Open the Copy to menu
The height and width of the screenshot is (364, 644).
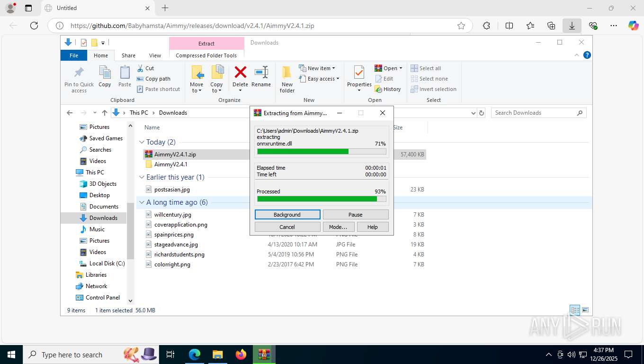pos(217,79)
